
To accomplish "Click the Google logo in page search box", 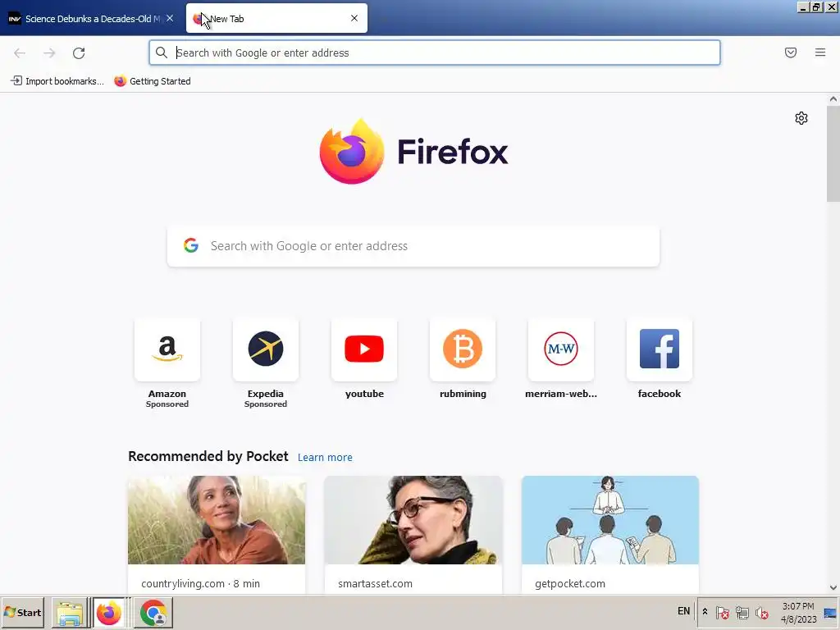I will coord(191,245).
